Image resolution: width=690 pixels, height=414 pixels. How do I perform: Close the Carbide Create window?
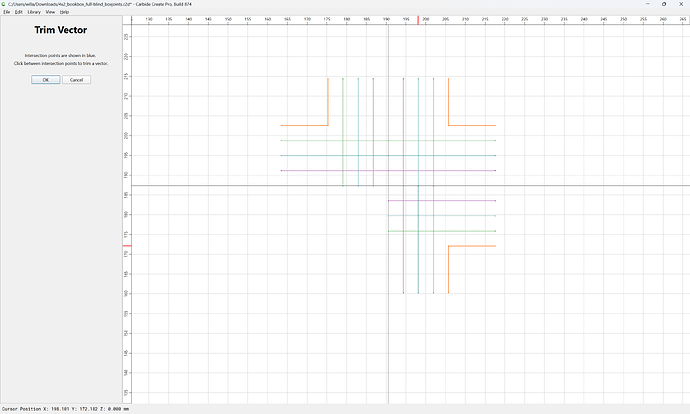tap(681, 4)
